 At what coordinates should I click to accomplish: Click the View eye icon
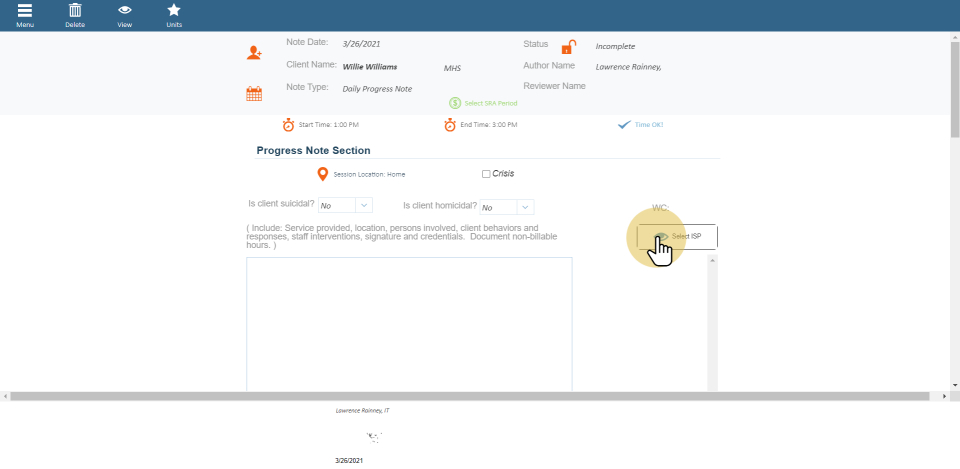click(x=125, y=11)
